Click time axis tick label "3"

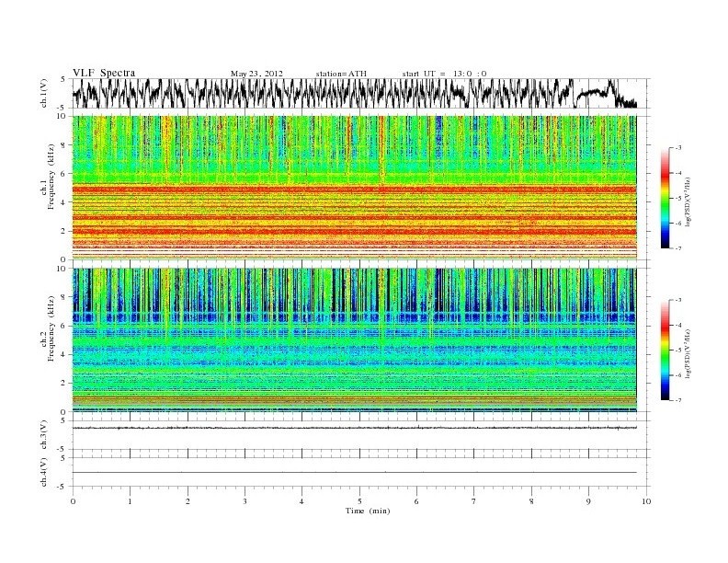[245, 501]
